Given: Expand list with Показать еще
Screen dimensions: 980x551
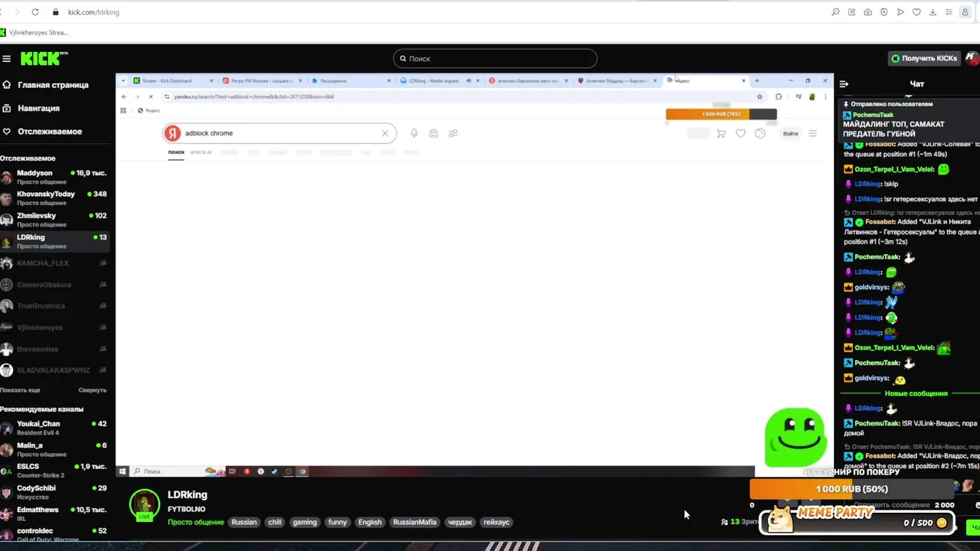Looking at the screenshot, I should pyautogui.click(x=21, y=390).
